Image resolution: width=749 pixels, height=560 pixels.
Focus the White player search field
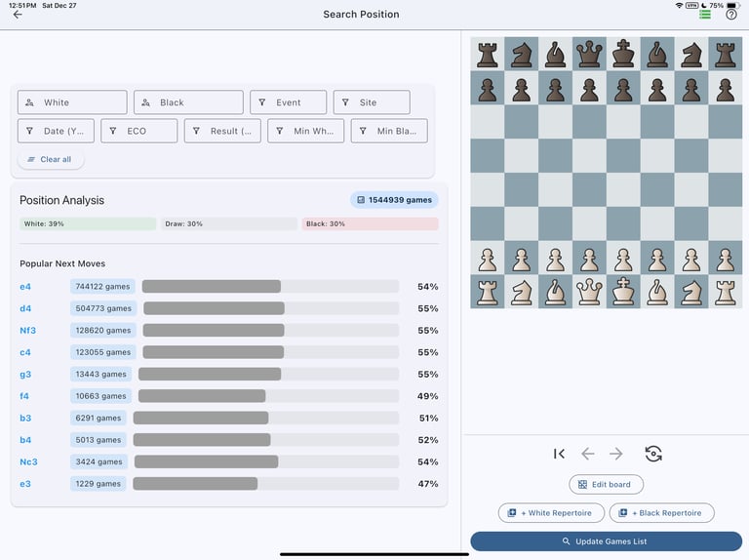[x=72, y=102]
